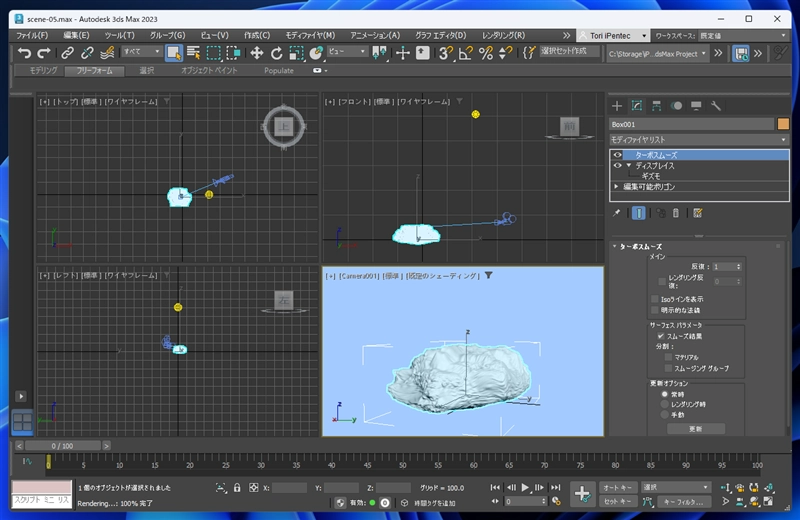Choose the Rectangular Selection Region icon
This screenshot has height=520, width=800.
point(213,53)
